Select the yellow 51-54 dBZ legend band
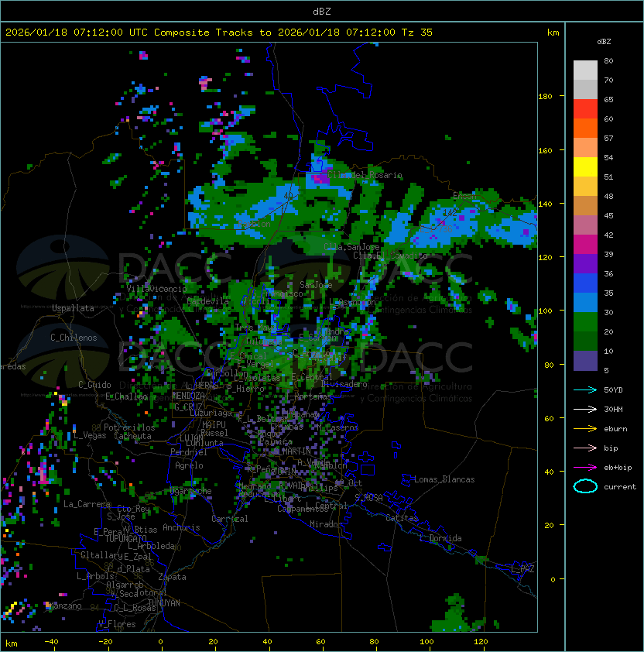 pyautogui.click(x=585, y=167)
